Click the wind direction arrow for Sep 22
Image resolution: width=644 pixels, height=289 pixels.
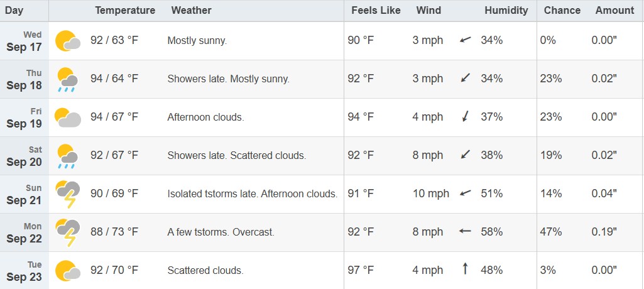coord(465,231)
